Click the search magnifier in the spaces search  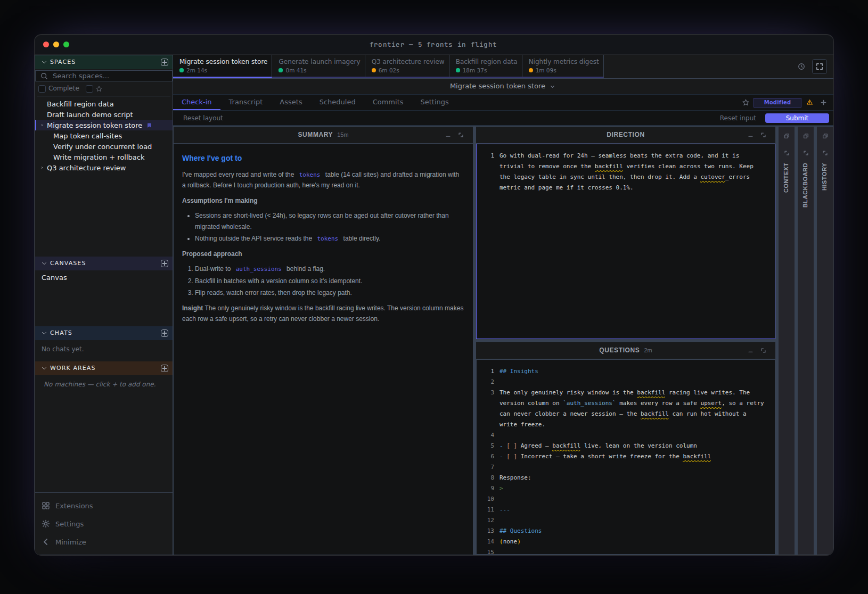point(44,76)
